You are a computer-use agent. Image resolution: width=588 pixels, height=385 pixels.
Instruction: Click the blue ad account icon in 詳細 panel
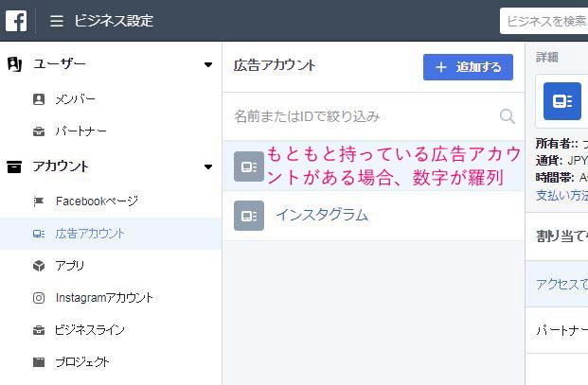click(x=562, y=101)
